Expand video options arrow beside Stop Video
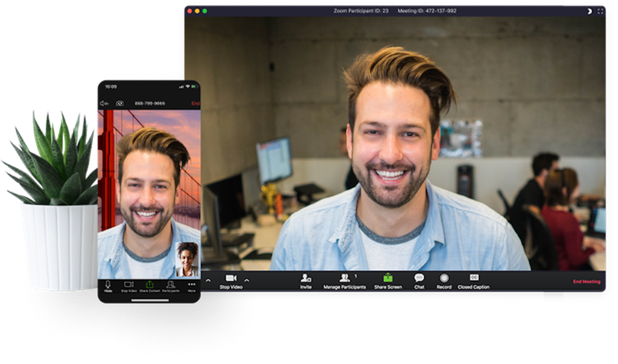The width and height of the screenshot is (618, 364). coord(246,280)
